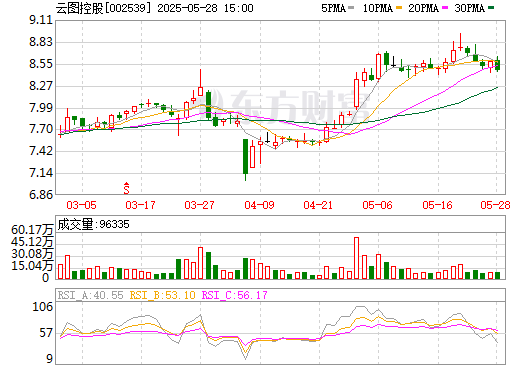Click the 04-09 date axis label

click(x=259, y=205)
